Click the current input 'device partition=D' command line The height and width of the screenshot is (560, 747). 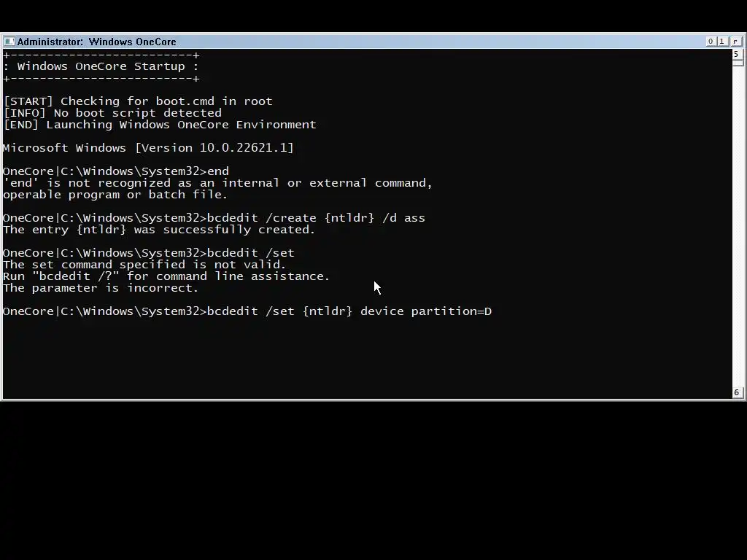247,311
